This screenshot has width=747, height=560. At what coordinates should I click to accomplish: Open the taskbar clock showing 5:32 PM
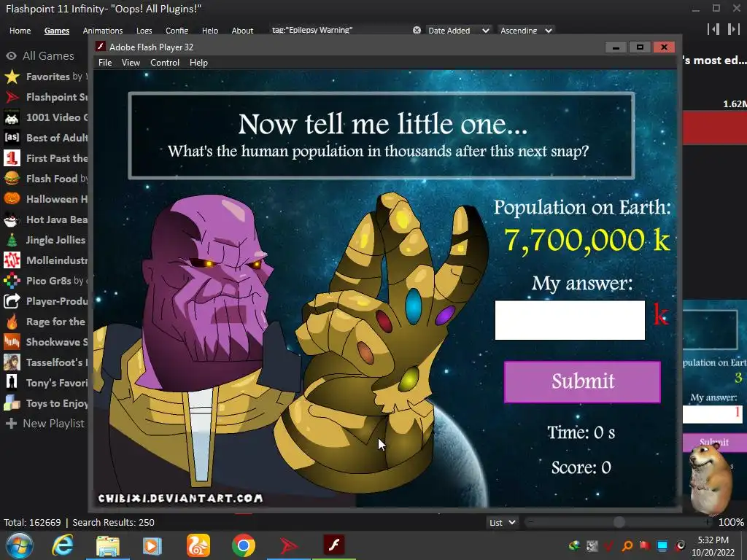point(713,546)
